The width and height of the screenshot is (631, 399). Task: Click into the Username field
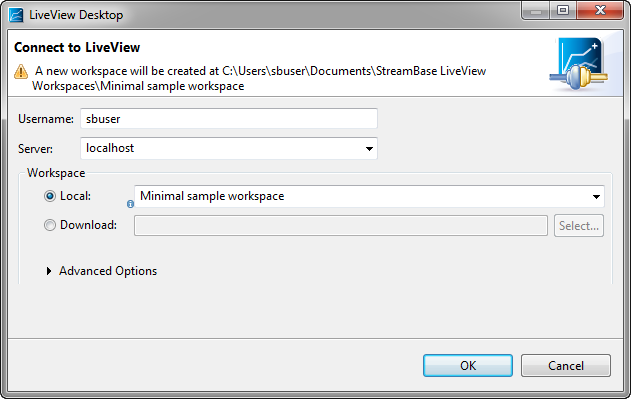tap(229, 119)
